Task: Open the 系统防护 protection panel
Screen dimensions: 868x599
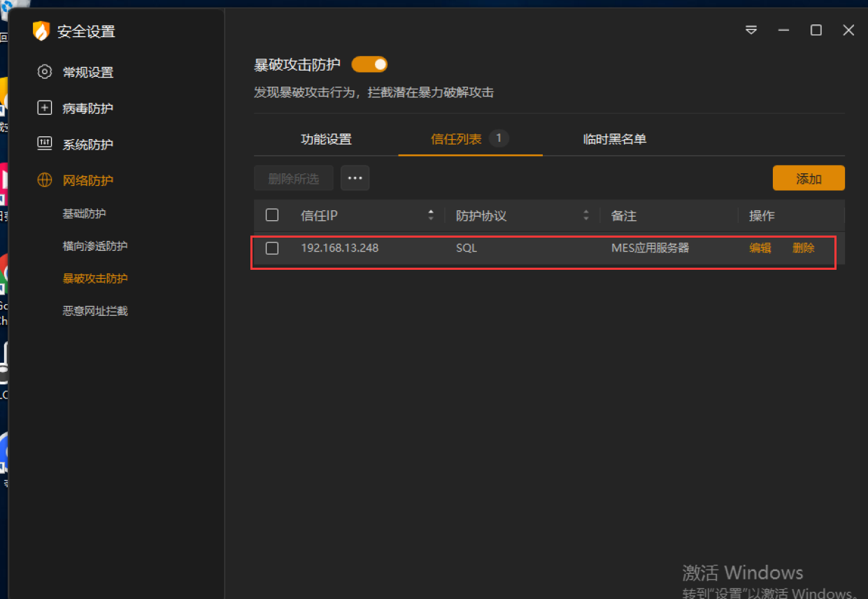Action: click(88, 144)
